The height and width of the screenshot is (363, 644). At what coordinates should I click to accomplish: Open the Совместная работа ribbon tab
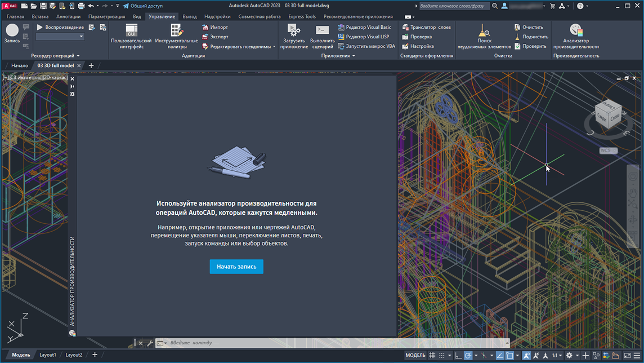click(259, 16)
